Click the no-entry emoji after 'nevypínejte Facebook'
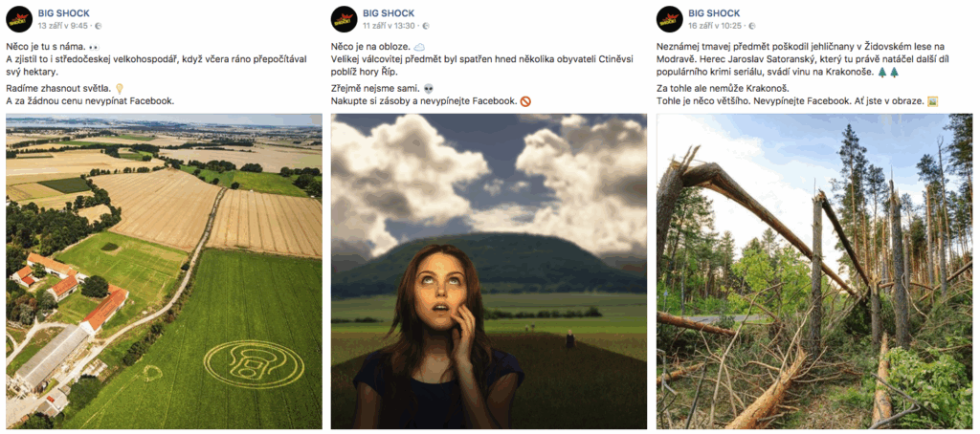The width and height of the screenshot is (980, 434). [x=525, y=100]
